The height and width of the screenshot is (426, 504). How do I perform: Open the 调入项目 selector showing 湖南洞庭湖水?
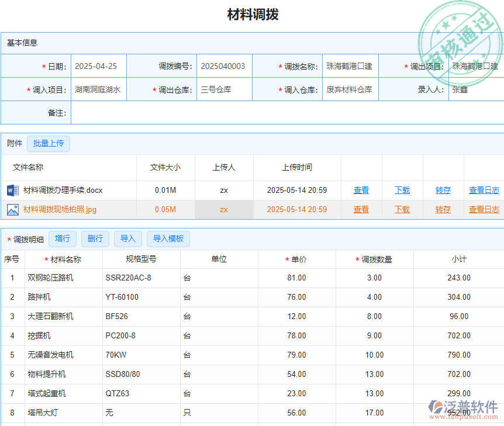(x=98, y=89)
